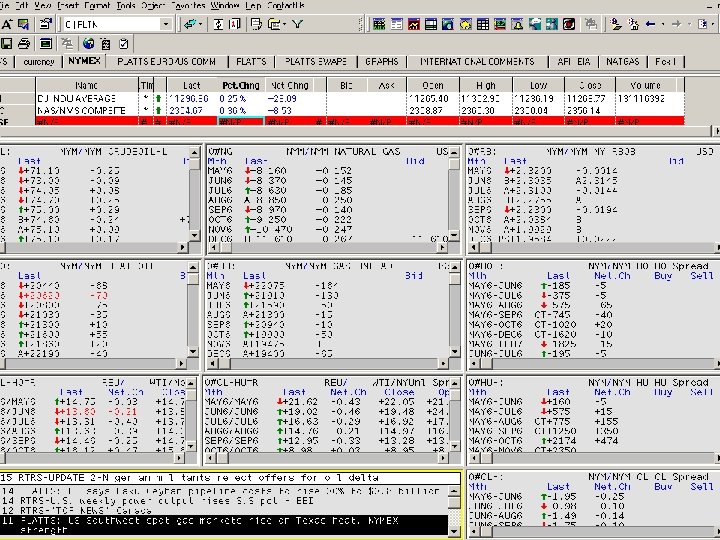Open the Edit menu
The height and width of the screenshot is (540, 720).
click(21, 6)
